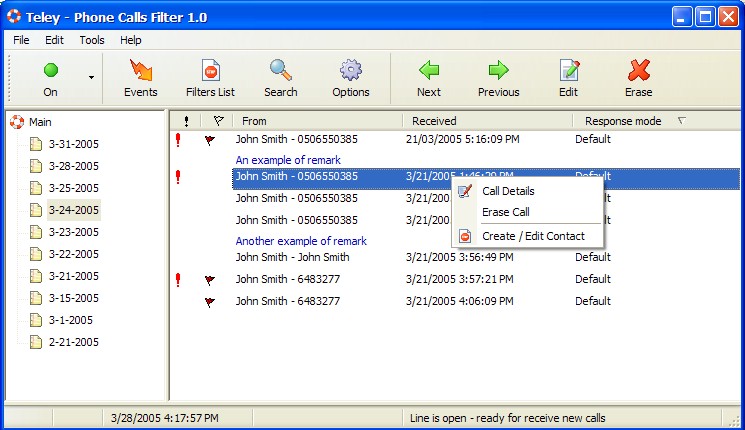
Task: Click red exclamation on the highlighted call row
Action: [178, 177]
